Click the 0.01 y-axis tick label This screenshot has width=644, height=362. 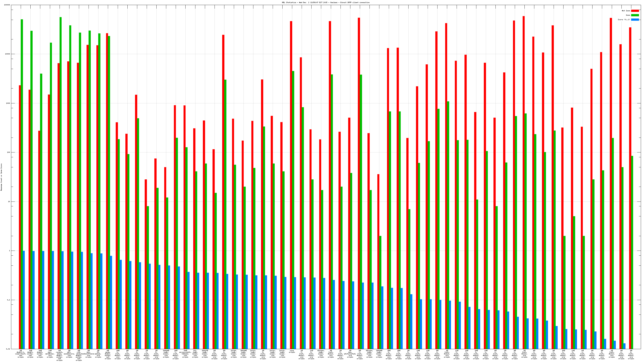coord(8,349)
